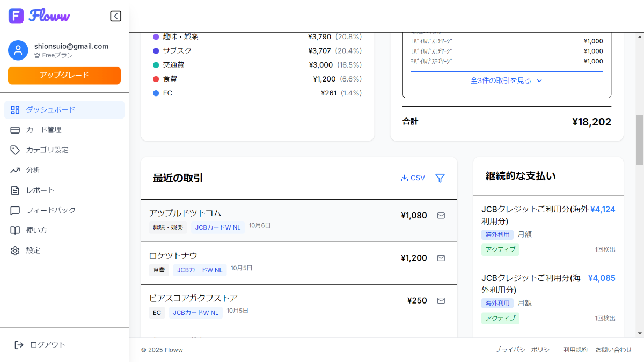Go to カード管理 page
Viewport: 644px width, 362px height.
43,130
